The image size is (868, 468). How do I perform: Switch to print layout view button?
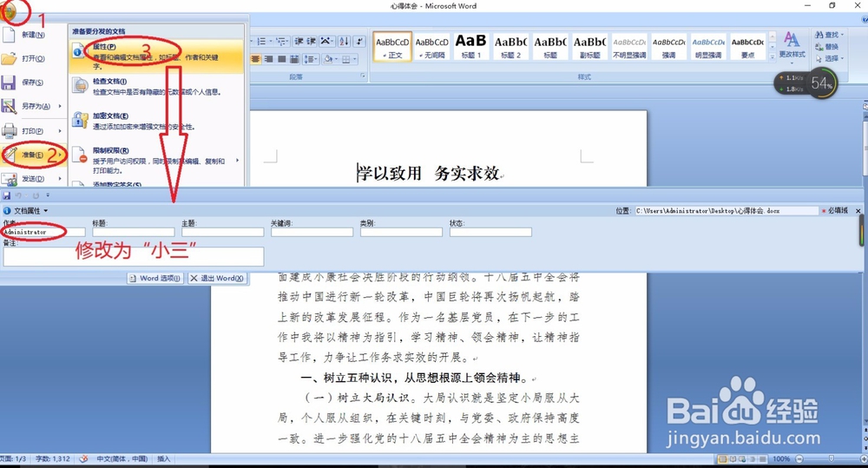click(722, 459)
